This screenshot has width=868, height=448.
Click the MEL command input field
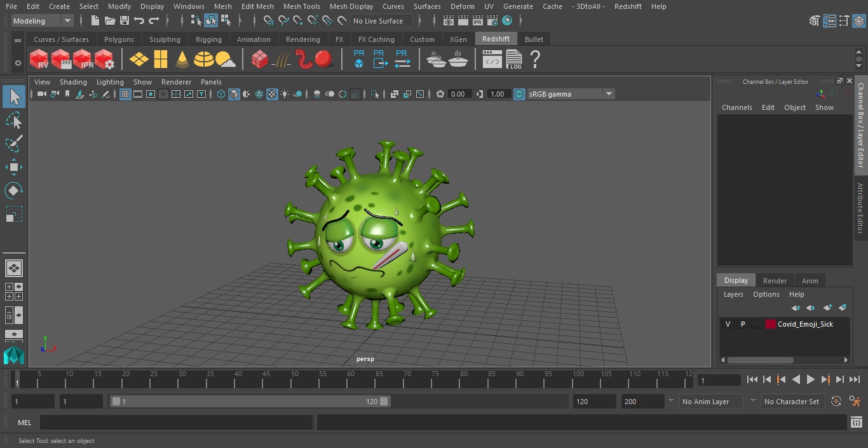click(176, 423)
